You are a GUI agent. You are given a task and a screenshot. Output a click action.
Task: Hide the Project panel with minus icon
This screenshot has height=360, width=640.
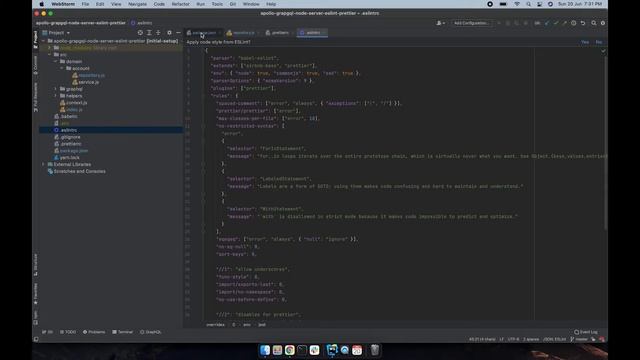click(x=178, y=33)
